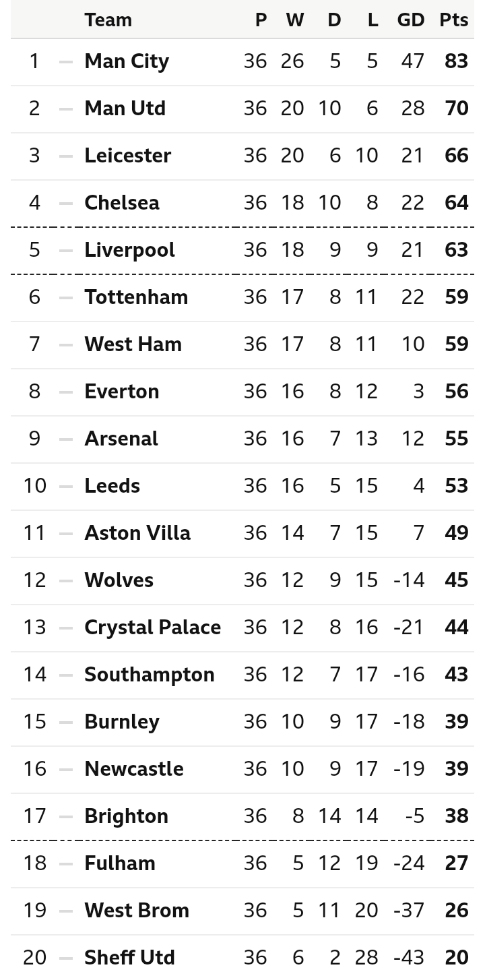The image size is (485, 980).
Task: Select the Fulham team name
Action: (120, 863)
